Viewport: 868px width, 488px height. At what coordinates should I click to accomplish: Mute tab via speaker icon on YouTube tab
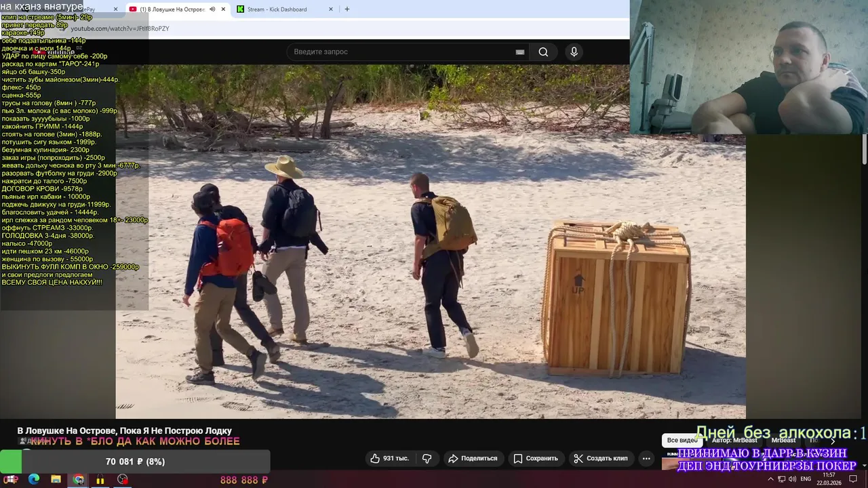click(x=212, y=9)
